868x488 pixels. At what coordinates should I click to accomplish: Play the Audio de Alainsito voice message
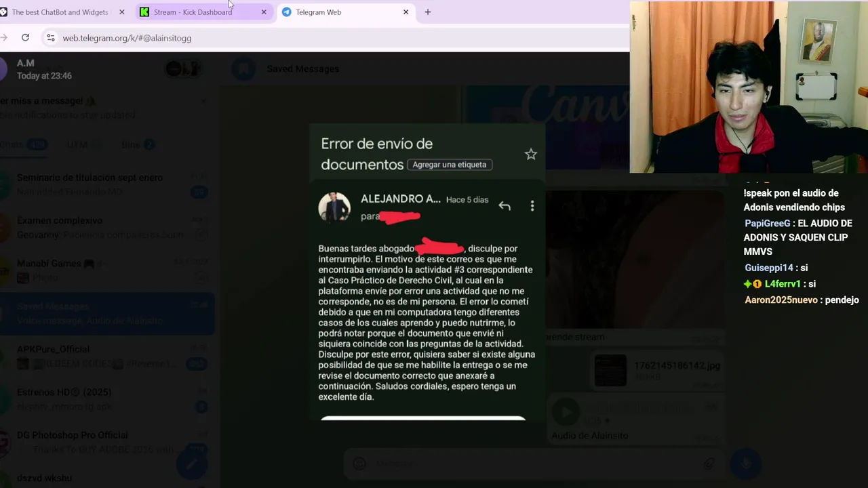(x=566, y=410)
